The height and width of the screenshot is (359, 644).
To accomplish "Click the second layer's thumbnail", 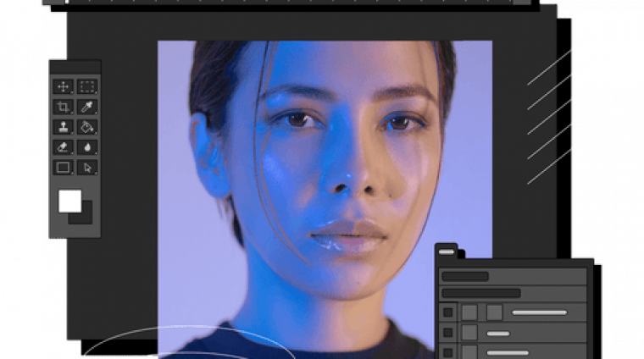I will tap(469, 333).
